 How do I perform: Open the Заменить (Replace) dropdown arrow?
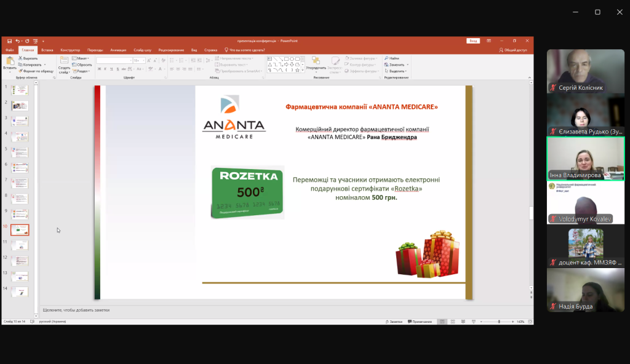click(407, 65)
